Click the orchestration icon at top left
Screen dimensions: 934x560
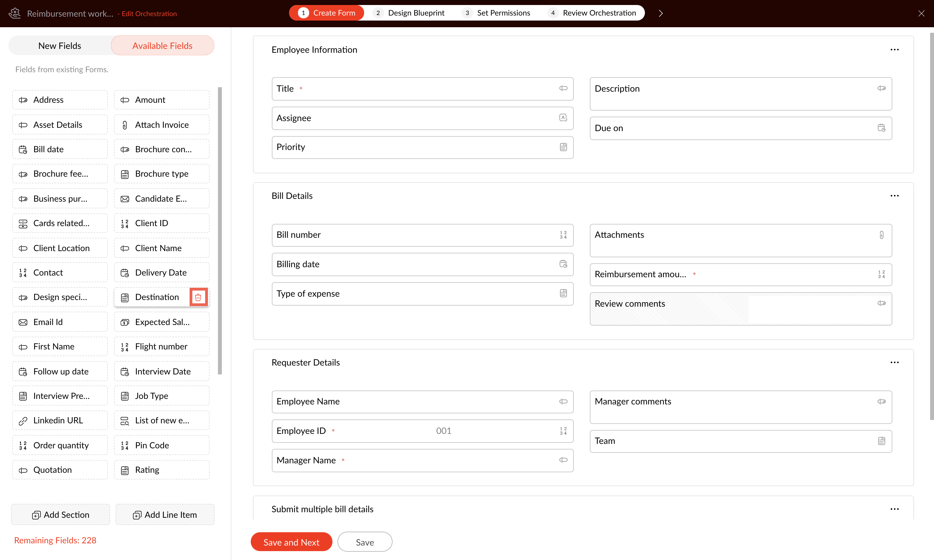(x=14, y=13)
